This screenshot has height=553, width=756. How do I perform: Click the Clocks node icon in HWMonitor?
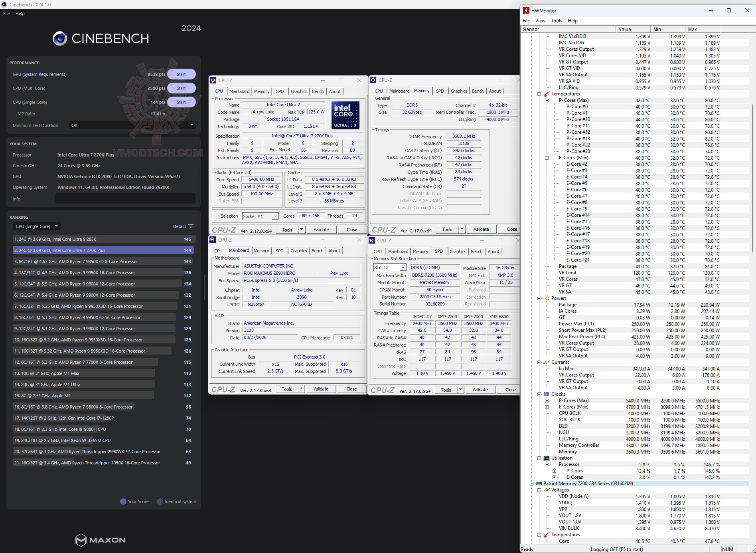pos(546,394)
